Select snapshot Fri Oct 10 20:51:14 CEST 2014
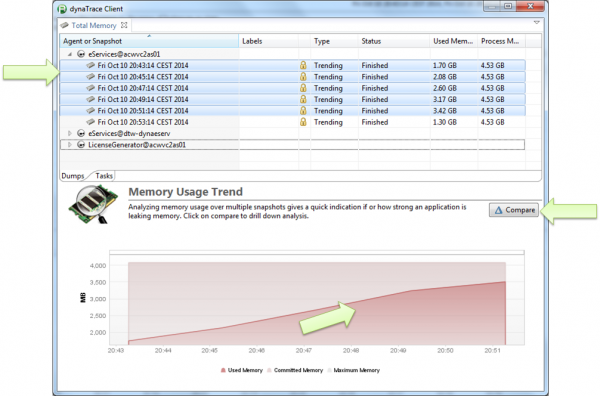This screenshot has width=600, height=396. coord(143,111)
